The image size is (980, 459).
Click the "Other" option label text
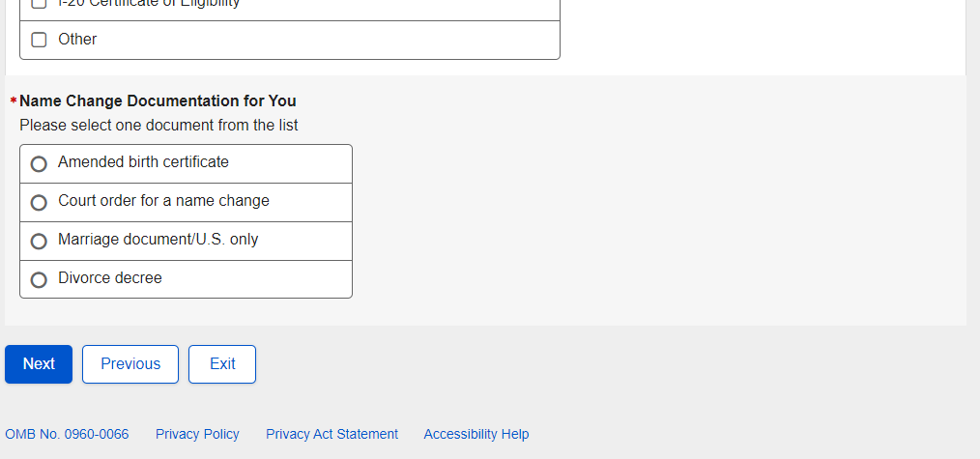77,40
